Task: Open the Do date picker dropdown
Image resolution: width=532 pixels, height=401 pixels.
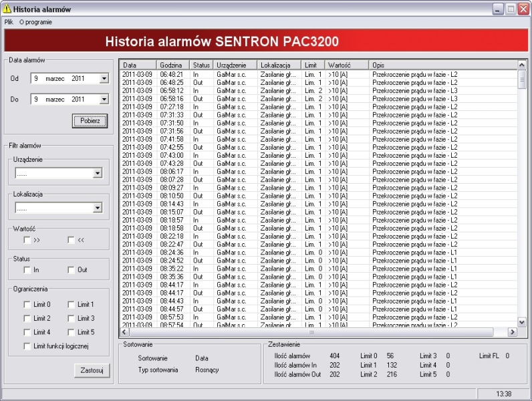Action: [x=104, y=99]
